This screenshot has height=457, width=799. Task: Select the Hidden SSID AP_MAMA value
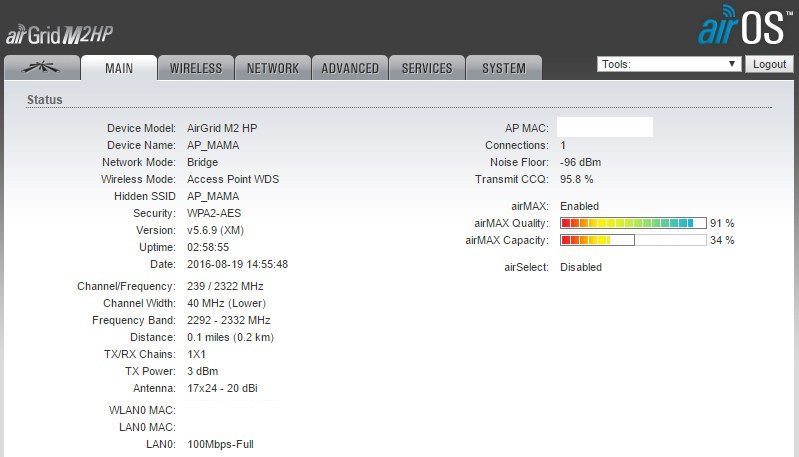coord(213,196)
